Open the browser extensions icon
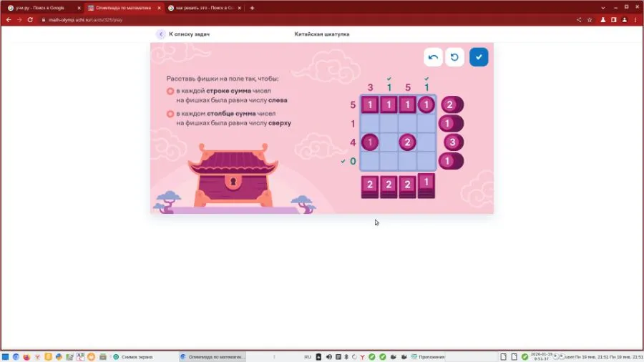644x362 pixels. 603,20
